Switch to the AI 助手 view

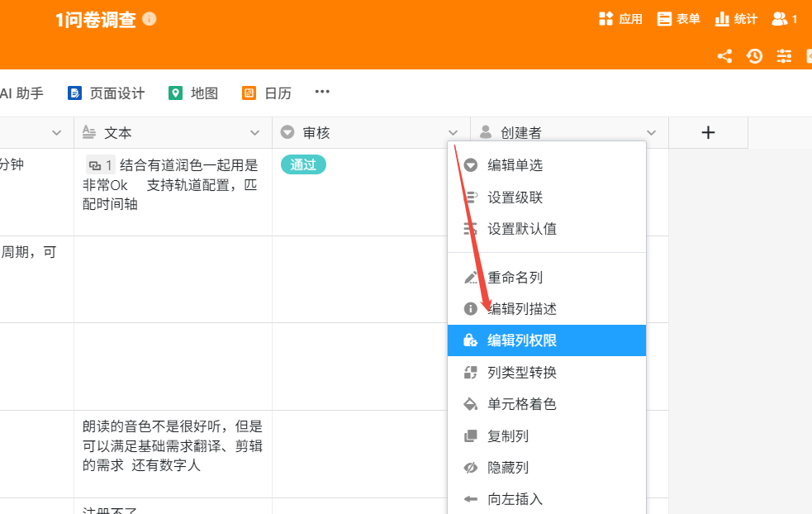click(x=21, y=93)
